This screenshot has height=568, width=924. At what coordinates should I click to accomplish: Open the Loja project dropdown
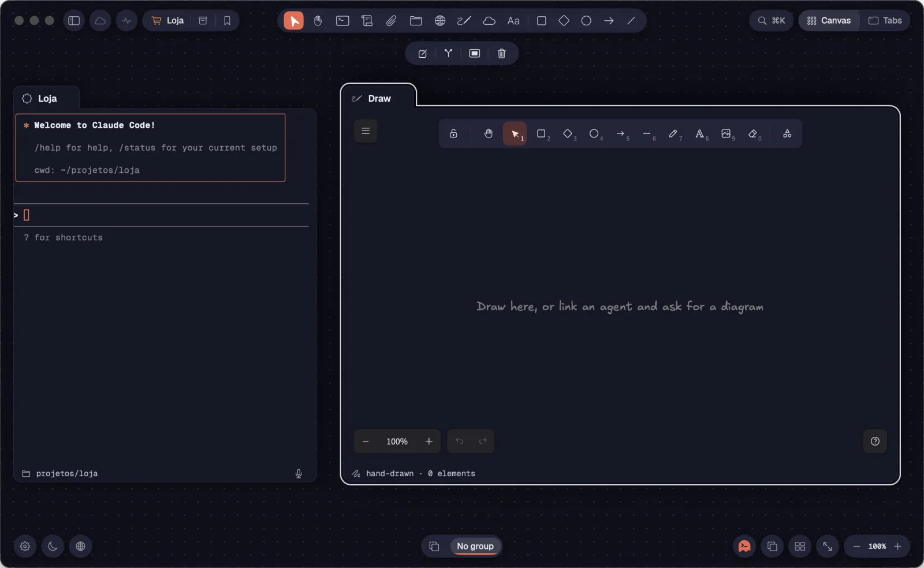(x=167, y=21)
